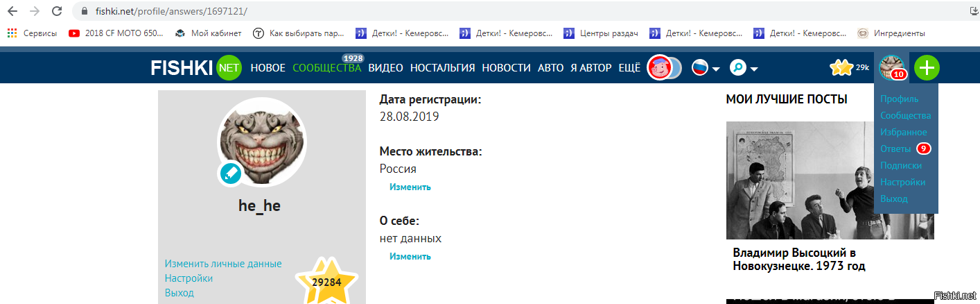Open the Мой кабинет bookmark

pos(208,33)
